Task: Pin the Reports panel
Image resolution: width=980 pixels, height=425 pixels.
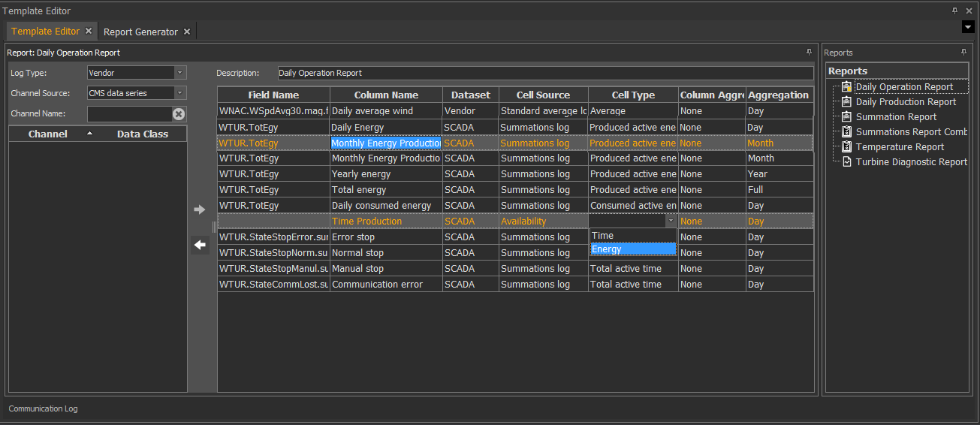Action: (963, 53)
